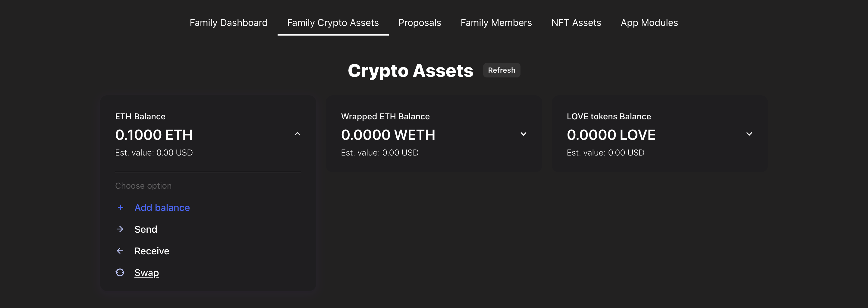Go to the Family Members tab
The height and width of the screenshot is (308, 868).
coord(496,23)
